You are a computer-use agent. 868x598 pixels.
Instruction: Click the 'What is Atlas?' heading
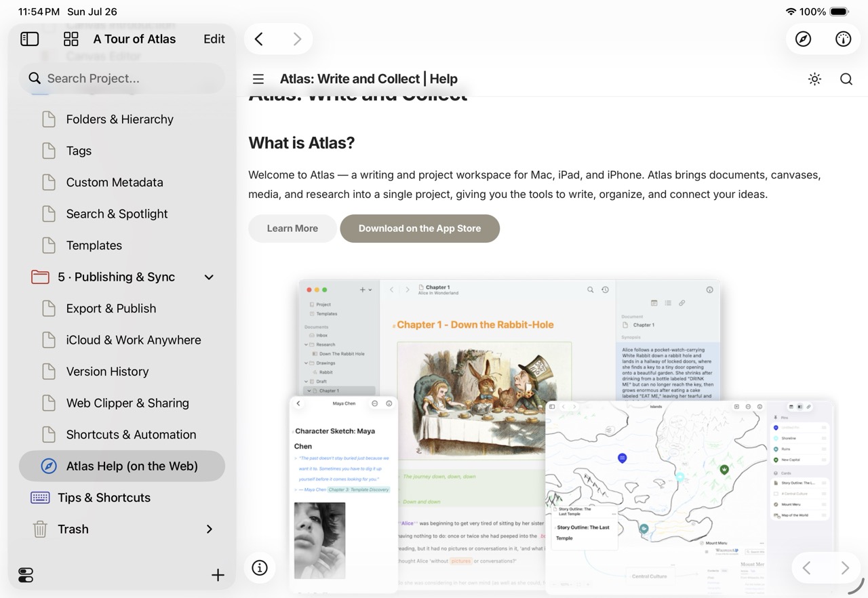tap(302, 143)
